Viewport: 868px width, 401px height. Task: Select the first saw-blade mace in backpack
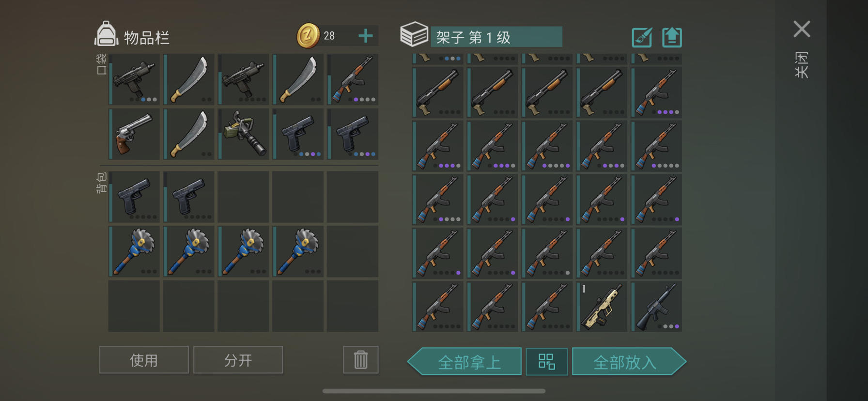[134, 251]
